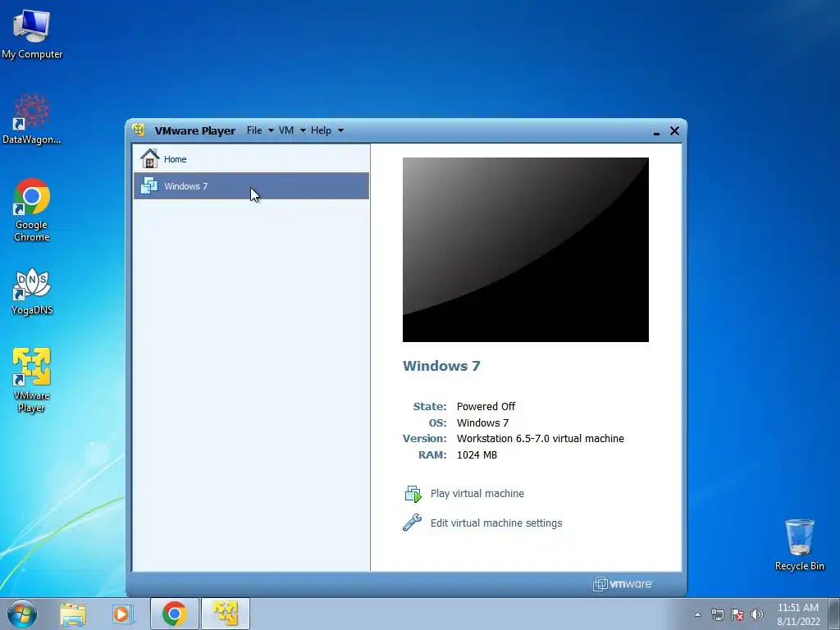Open Action Center flag tray icon

tap(737, 614)
